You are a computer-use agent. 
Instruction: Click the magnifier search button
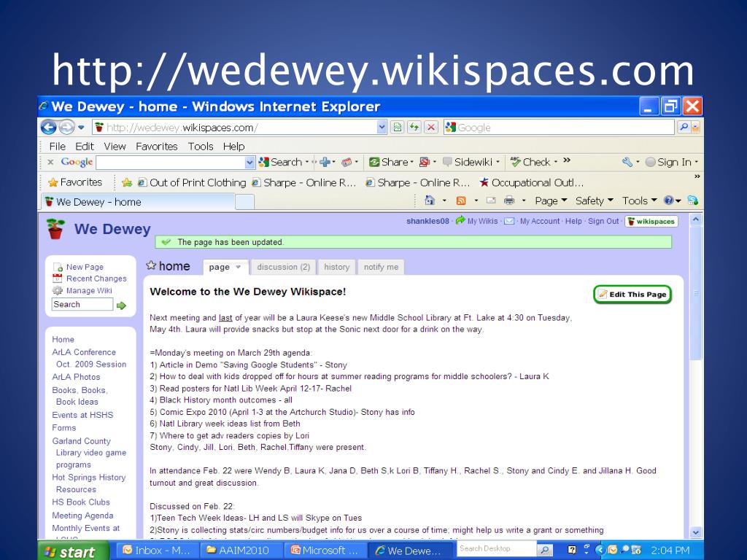click(684, 127)
